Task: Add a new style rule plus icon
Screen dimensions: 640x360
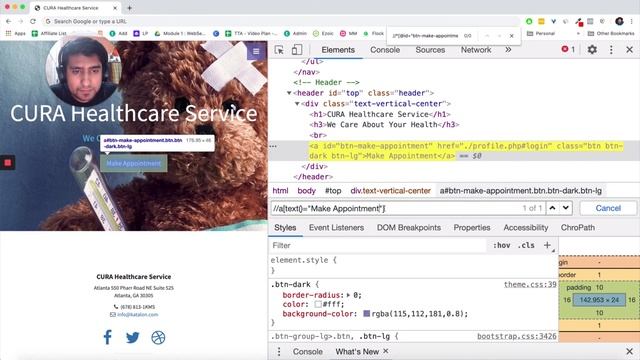Action: pyautogui.click(x=547, y=245)
